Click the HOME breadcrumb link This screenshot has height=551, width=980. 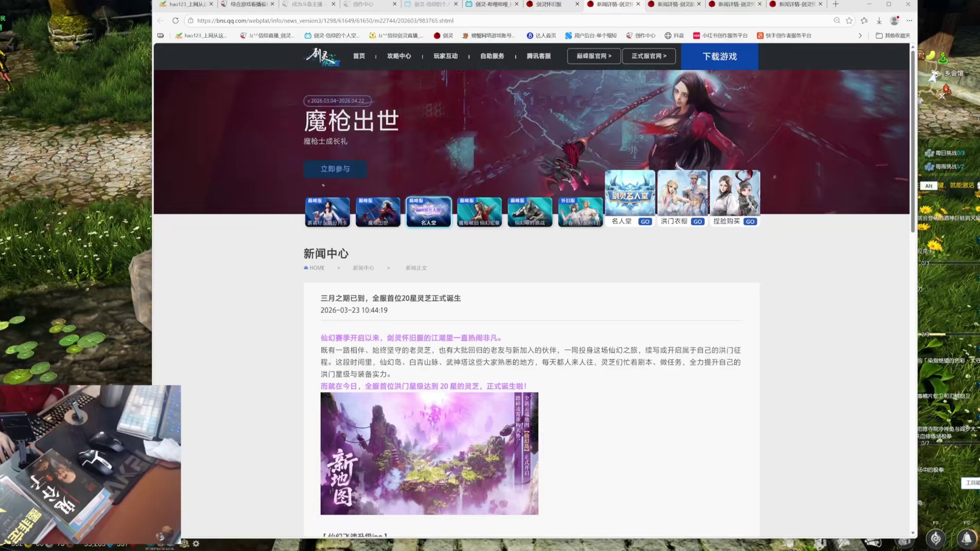tap(314, 268)
